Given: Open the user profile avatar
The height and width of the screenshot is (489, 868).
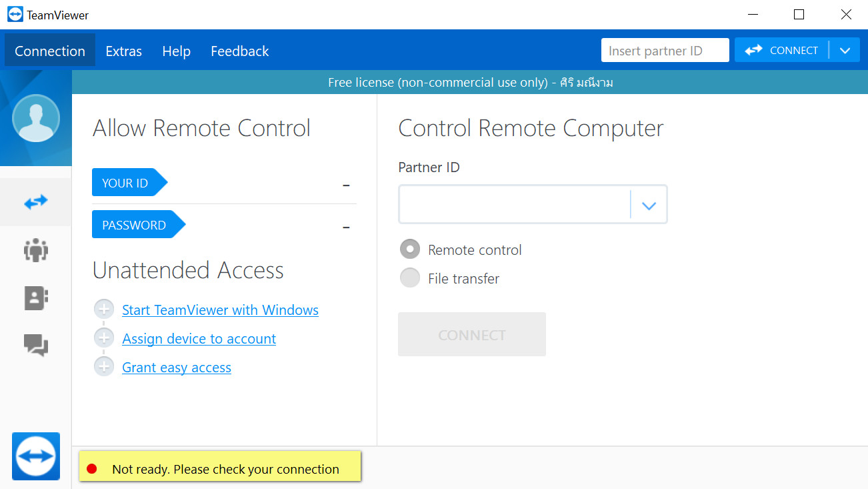Looking at the screenshot, I should [36, 118].
